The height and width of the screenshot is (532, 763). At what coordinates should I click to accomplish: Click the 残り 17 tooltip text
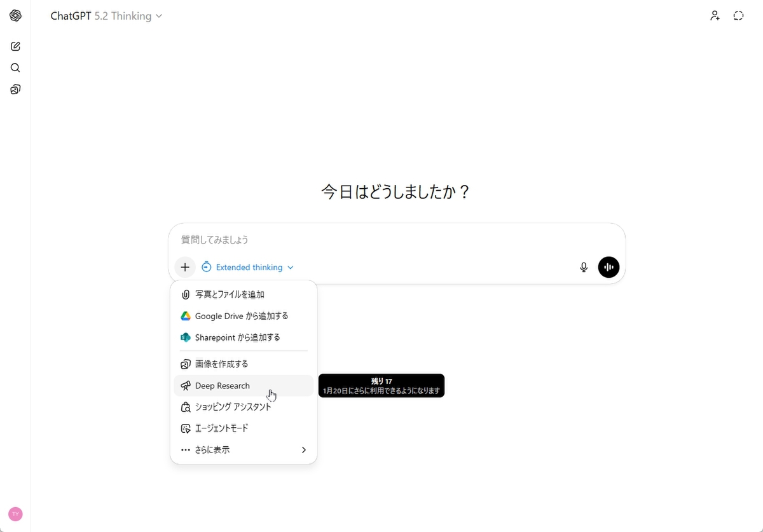tap(381, 381)
